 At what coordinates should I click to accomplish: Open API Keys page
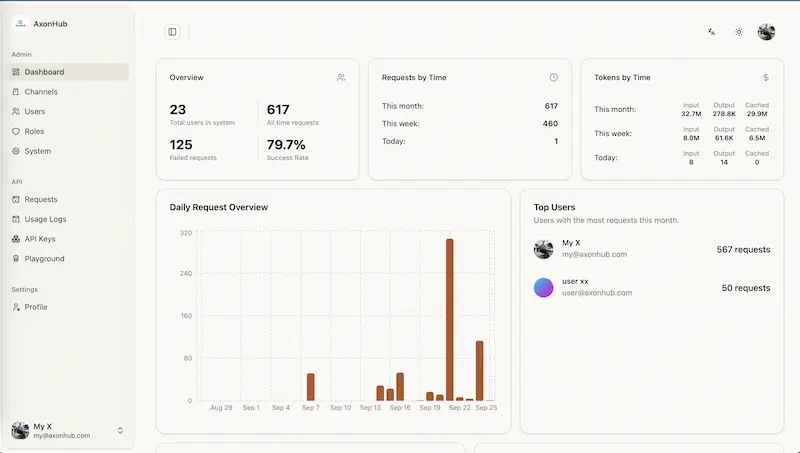[69, 239]
